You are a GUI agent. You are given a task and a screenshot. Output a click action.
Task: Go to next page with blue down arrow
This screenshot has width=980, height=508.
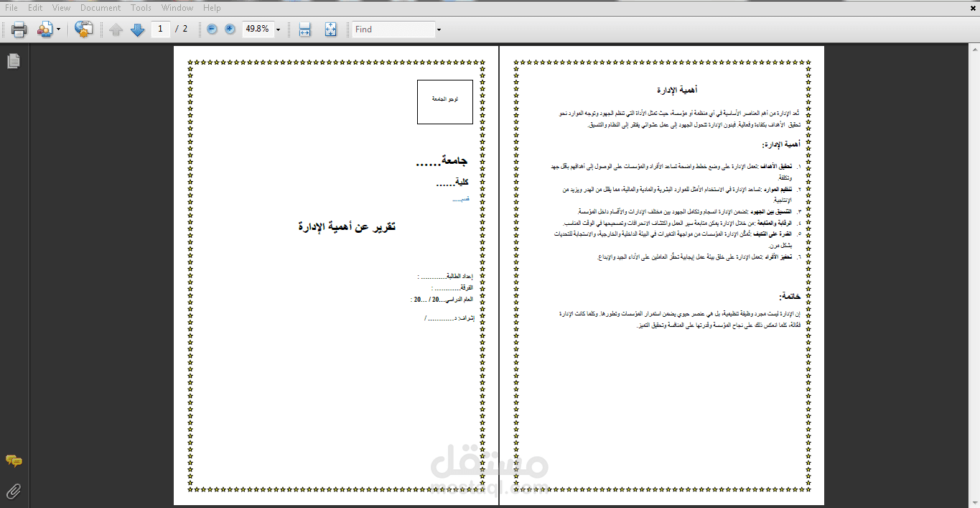137,29
